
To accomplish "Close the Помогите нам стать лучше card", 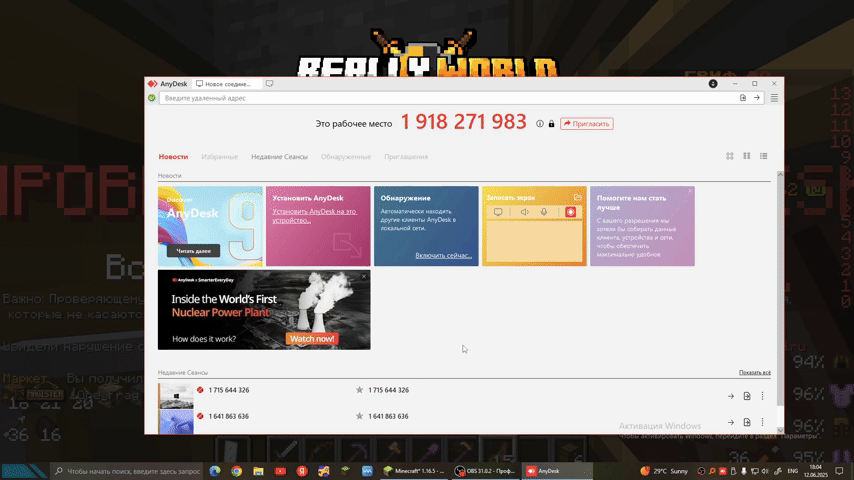I will coord(690,191).
